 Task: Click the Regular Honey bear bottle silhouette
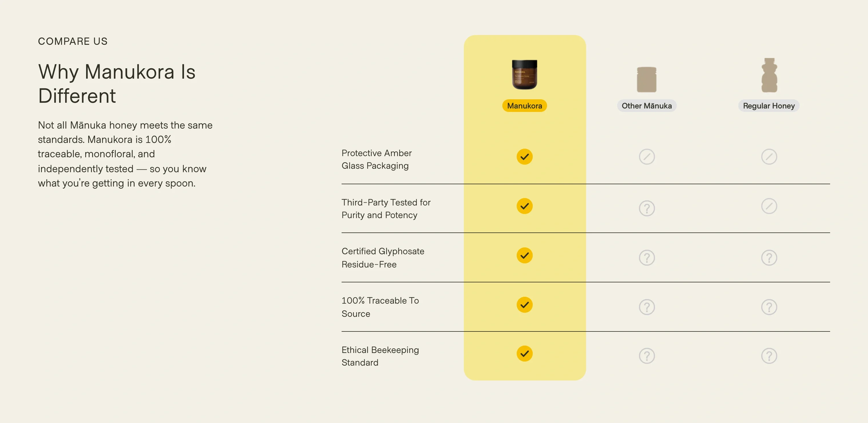(x=769, y=75)
